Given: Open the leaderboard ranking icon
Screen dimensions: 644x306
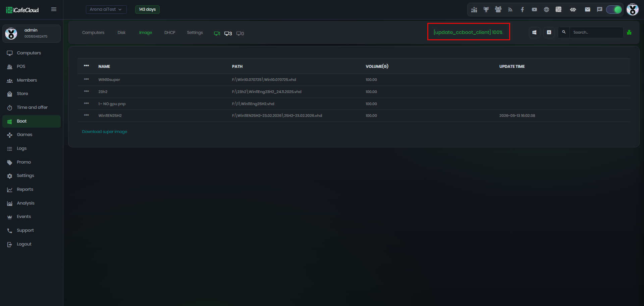Looking at the screenshot, I should (474, 10).
